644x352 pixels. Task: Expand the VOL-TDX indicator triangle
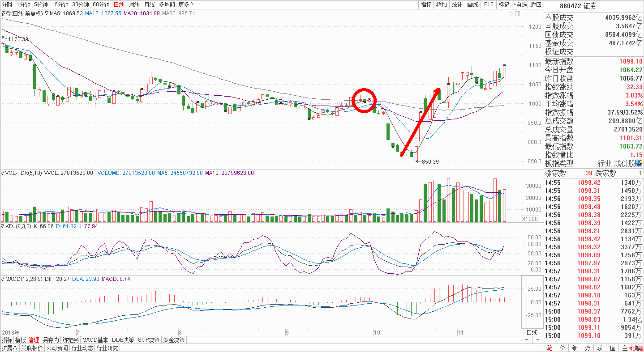(2, 173)
